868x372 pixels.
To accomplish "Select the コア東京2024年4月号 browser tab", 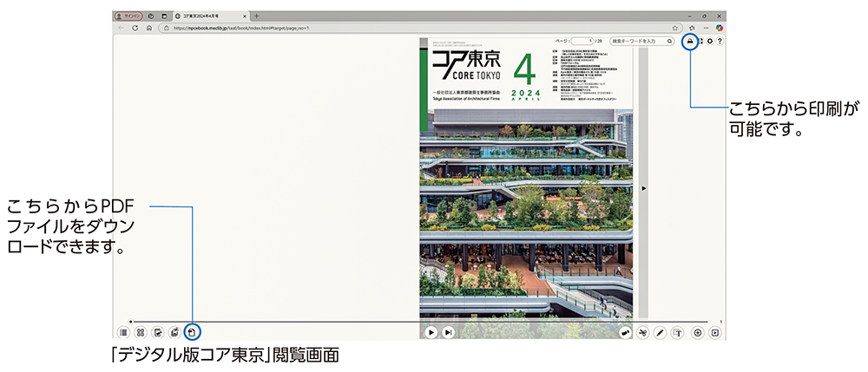I will [208, 16].
